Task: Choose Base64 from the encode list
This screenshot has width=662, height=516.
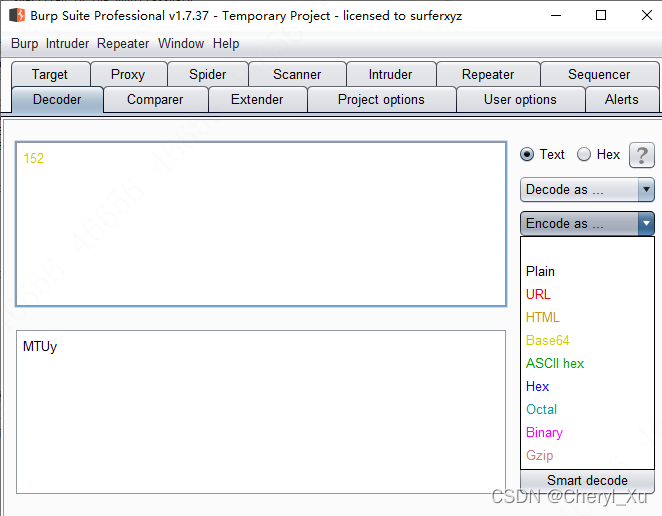Action: [547, 340]
